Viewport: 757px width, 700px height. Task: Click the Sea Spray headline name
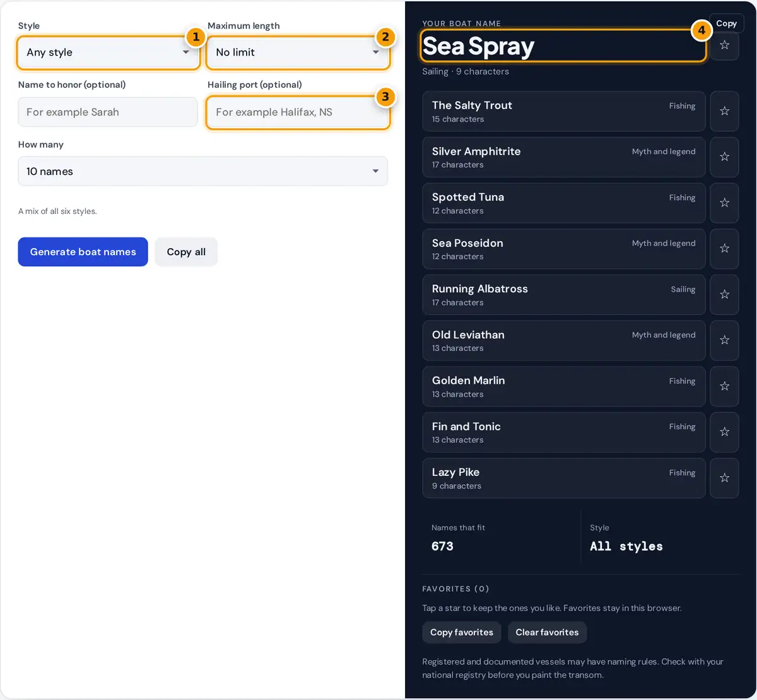pyautogui.click(x=478, y=46)
